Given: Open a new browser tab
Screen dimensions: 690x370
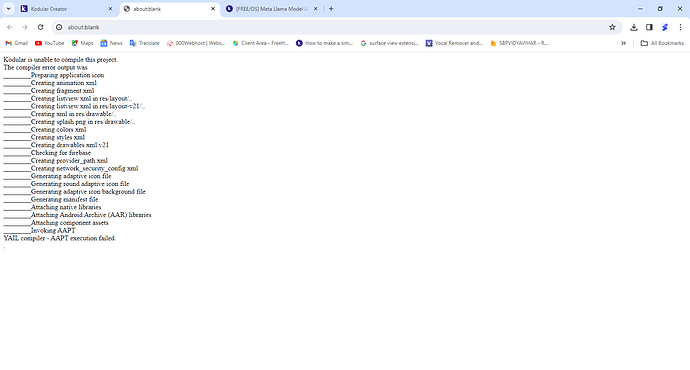Looking at the screenshot, I should point(331,9).
